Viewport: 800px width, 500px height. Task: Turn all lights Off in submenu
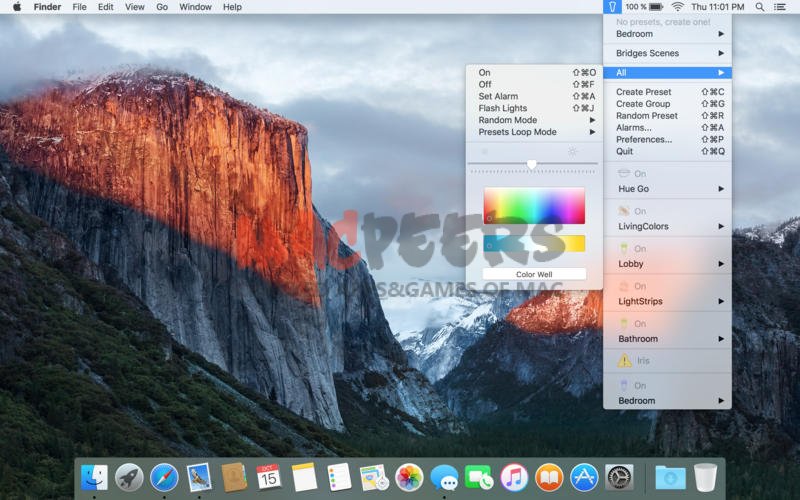[485, 85]
